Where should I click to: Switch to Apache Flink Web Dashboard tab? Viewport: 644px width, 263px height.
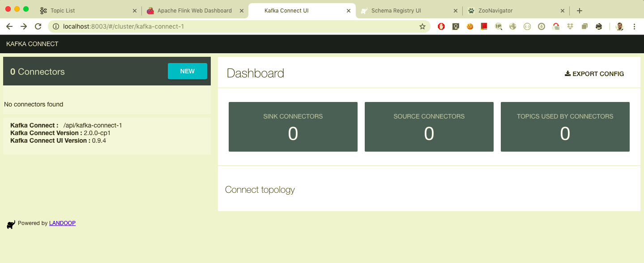click(195, 10)
